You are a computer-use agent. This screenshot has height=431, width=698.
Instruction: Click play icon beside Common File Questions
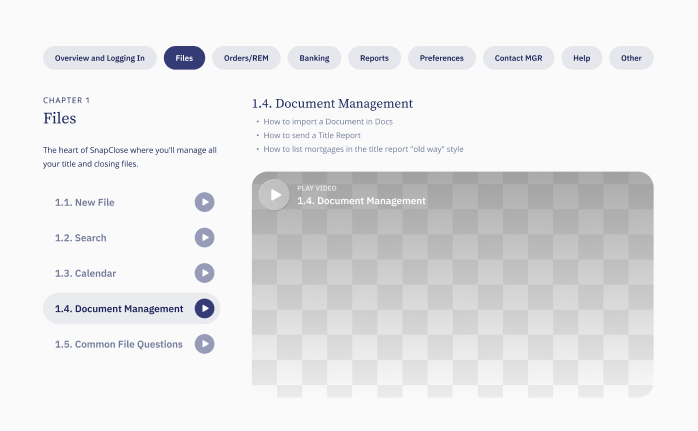(204, 344)
